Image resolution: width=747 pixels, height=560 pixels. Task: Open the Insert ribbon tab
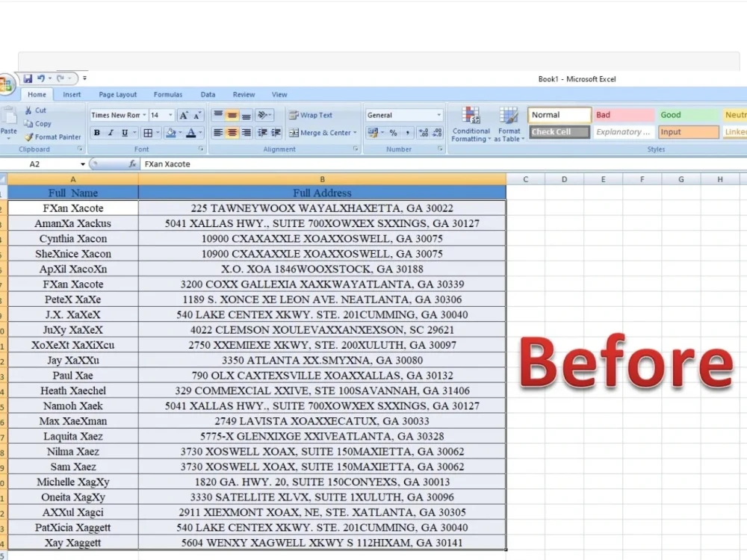(x=72, y=95)
